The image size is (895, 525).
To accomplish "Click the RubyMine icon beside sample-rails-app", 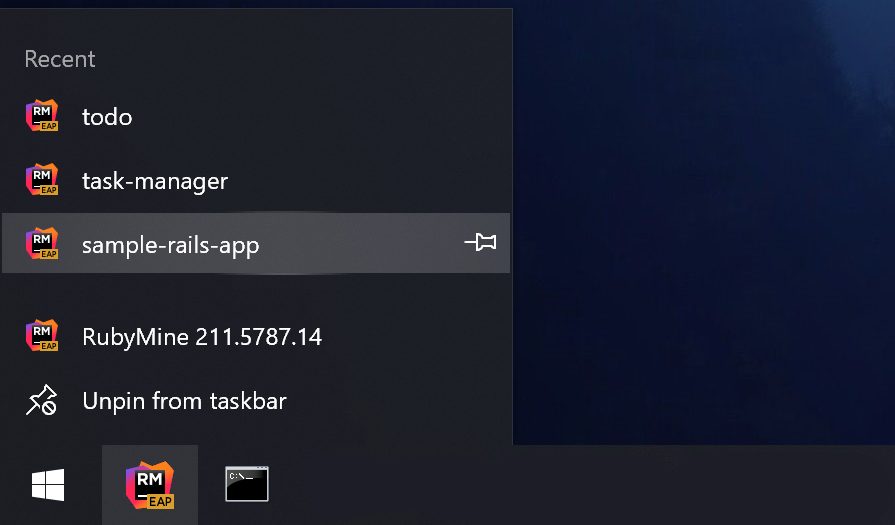I will pyautogui.click(x=42, y=243).
